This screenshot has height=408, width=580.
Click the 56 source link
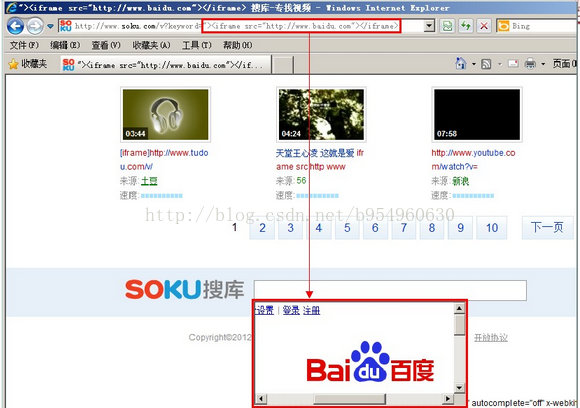pyautogui.click(x=301, y=181)
